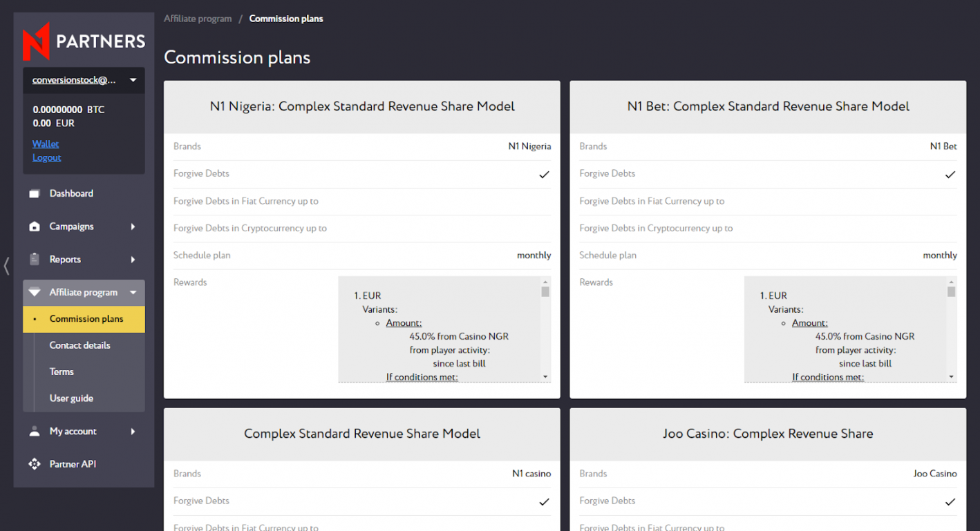
Task: Click N1 Nigeria brand value
Action: pyautogui.click(x=529, y=146)
